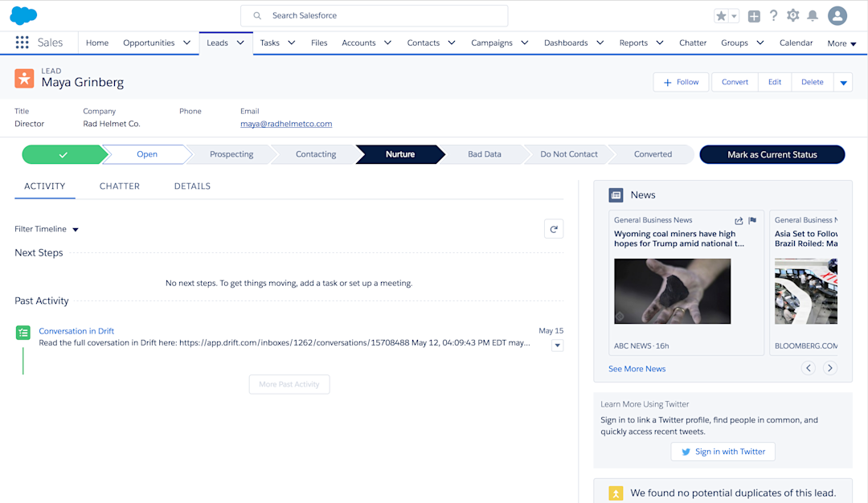Expand the Accounts nav dropdown

coord(387,43)
